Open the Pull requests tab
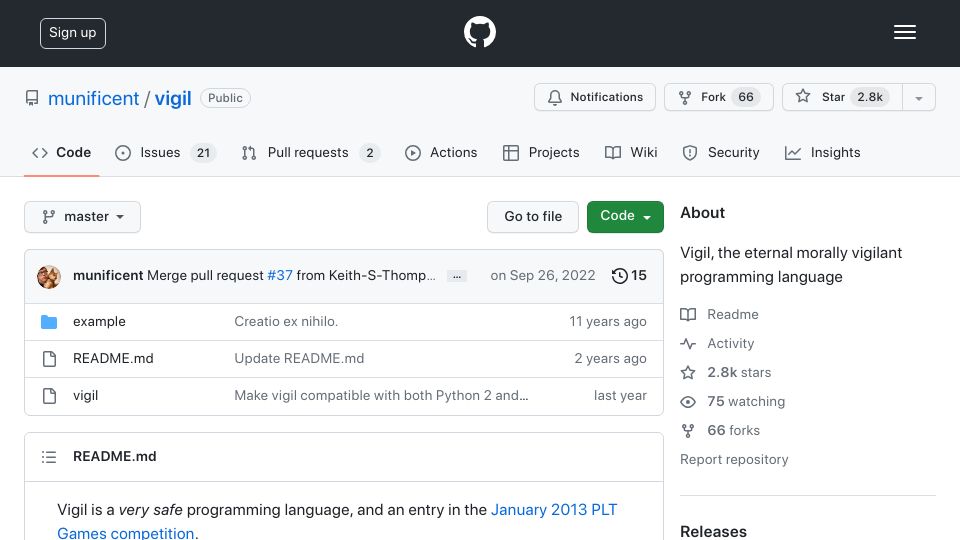This screenshot has height=540, width=960. click(310, 152)
